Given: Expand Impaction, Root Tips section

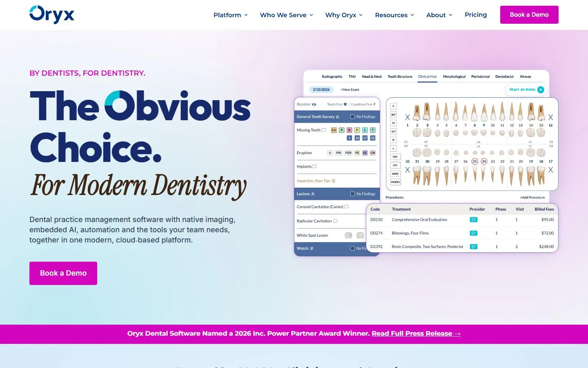Looking at the screenshot, I should (x=334, y=181).
